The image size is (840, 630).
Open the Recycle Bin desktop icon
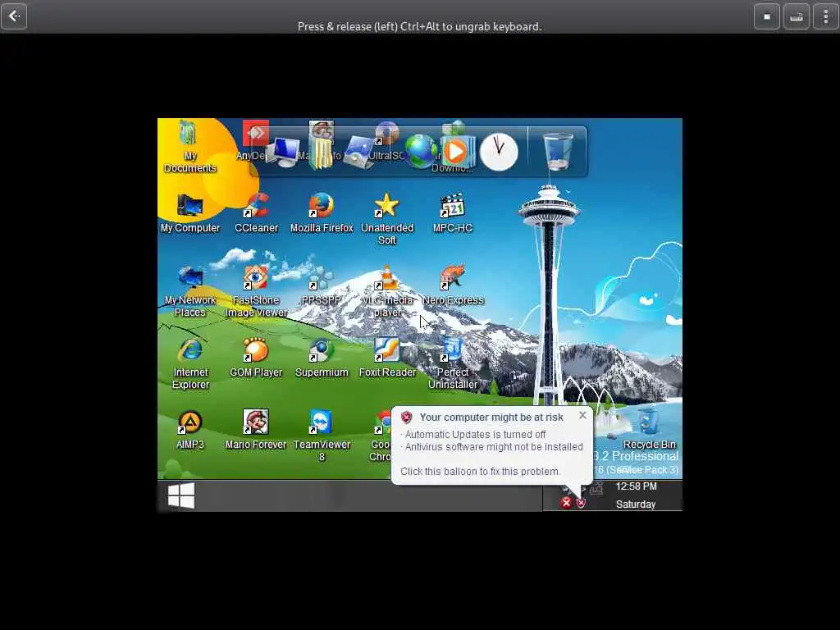click(649, 430)
